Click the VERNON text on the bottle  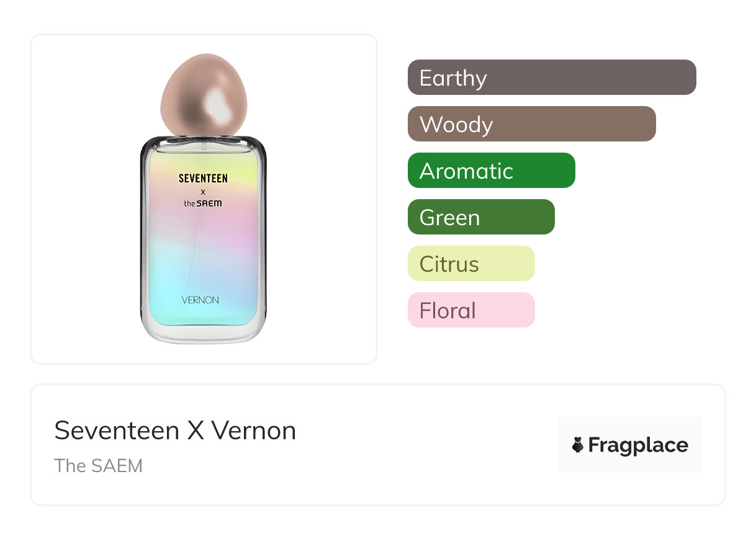(x=200, y=300)
